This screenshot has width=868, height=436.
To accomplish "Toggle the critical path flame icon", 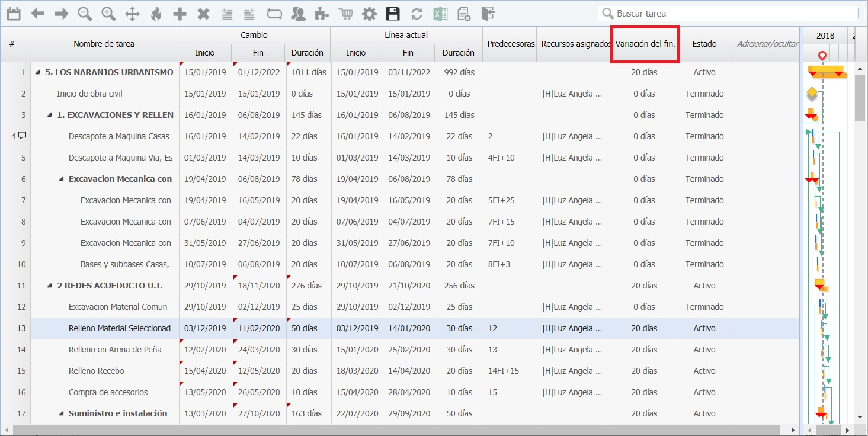I will (156, 13).
